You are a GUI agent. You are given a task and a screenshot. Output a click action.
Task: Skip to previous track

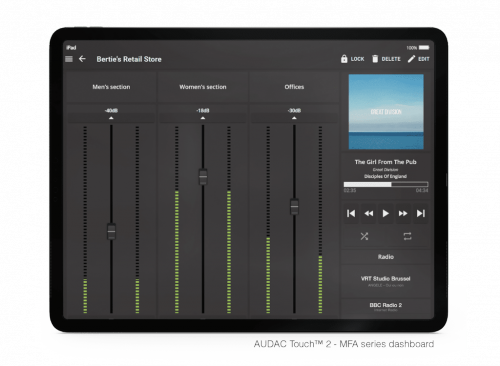tap(351, 213)
